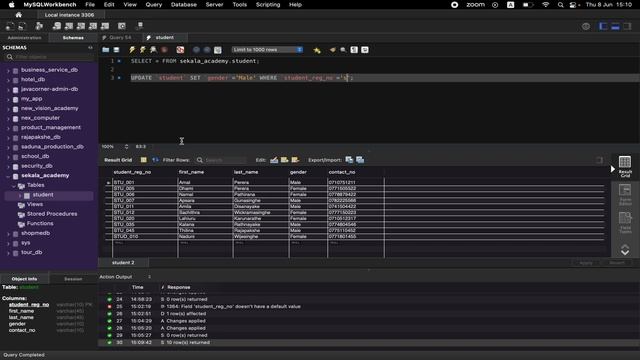Open Field Types side panel button
Screen dimensions: 640x360
[x=625, y=222]
